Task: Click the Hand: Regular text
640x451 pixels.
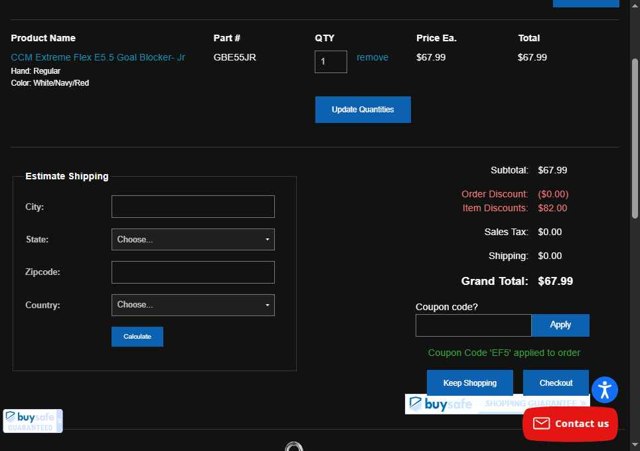Action: [x=36, y=71]
